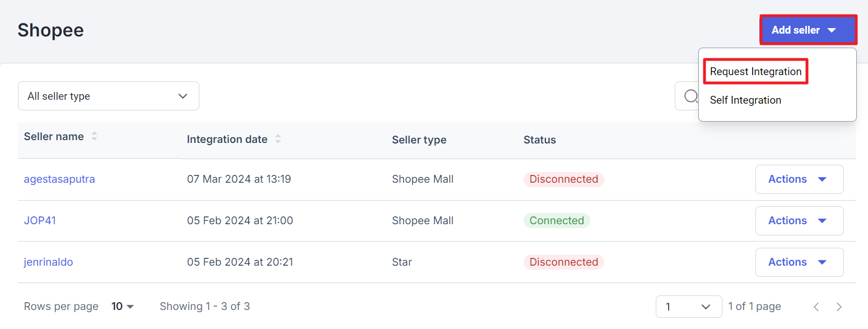Choose Request Integration from menu

[x=755, y=72]
